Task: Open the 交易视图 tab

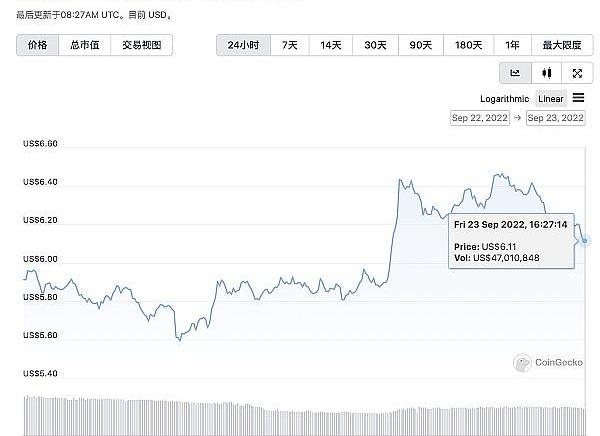Action: [141, 45]
